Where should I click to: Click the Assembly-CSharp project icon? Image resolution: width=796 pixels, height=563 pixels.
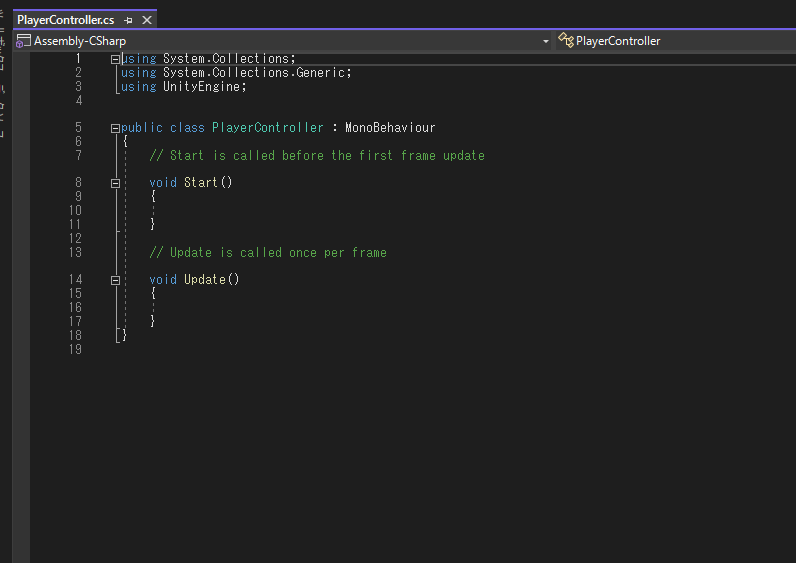pyautogui.click(x=23, y=41)
